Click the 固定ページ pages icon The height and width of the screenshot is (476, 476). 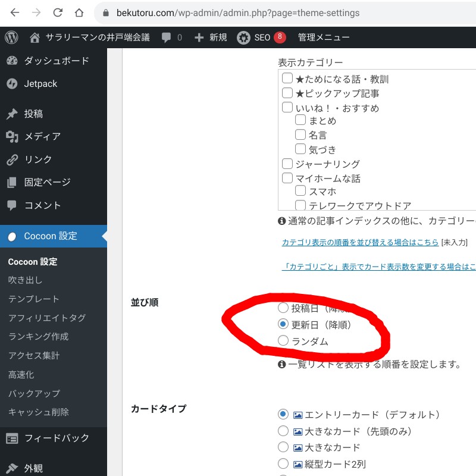(x=12, y=183)
